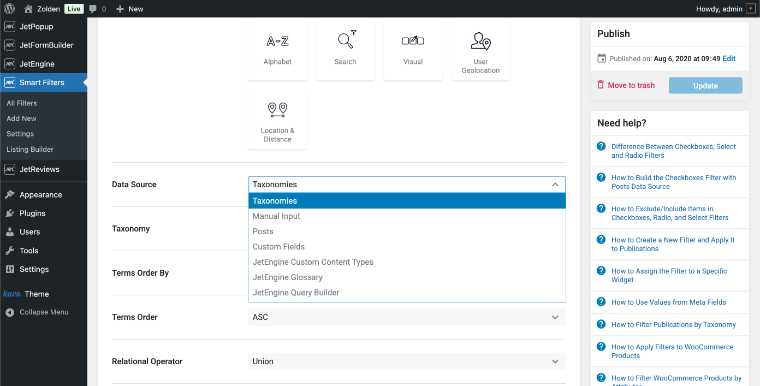Choose JetEngine Custom Content Types option
The image size is (760, 386).
point(407,262)
